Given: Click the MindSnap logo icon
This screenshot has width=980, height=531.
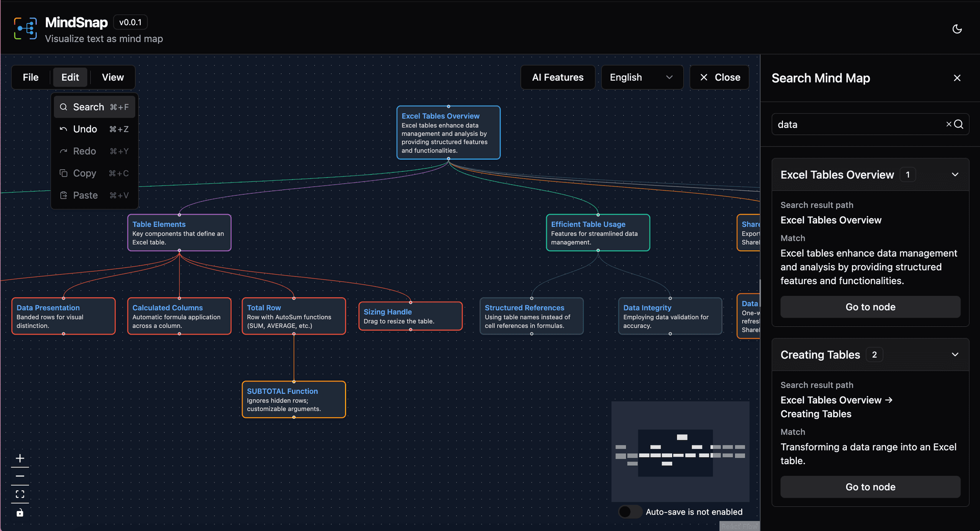Looking at the screenshot, I should pyautogui.click(x=25, y=29).
